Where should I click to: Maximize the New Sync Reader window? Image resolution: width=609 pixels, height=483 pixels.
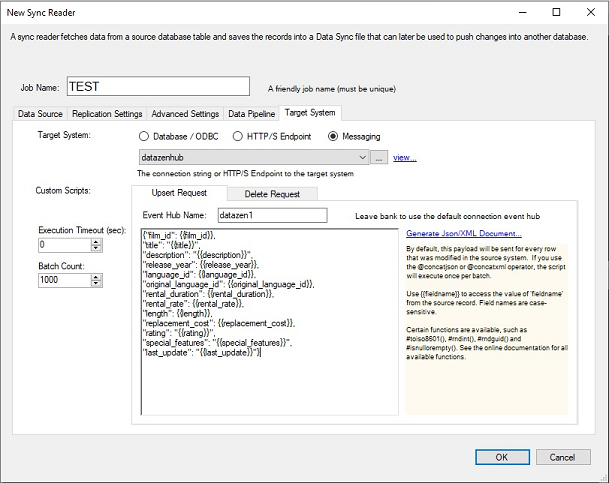point(556,12)
